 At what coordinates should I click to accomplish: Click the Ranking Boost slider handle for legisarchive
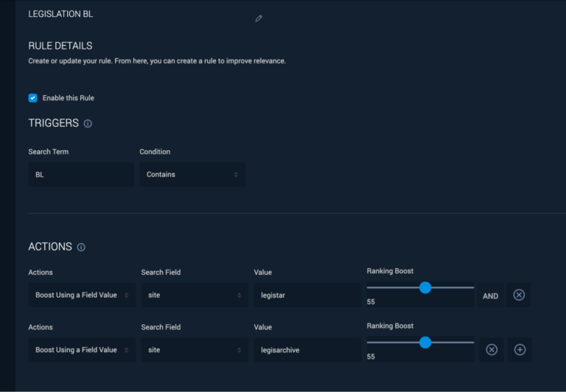point(425,343)
